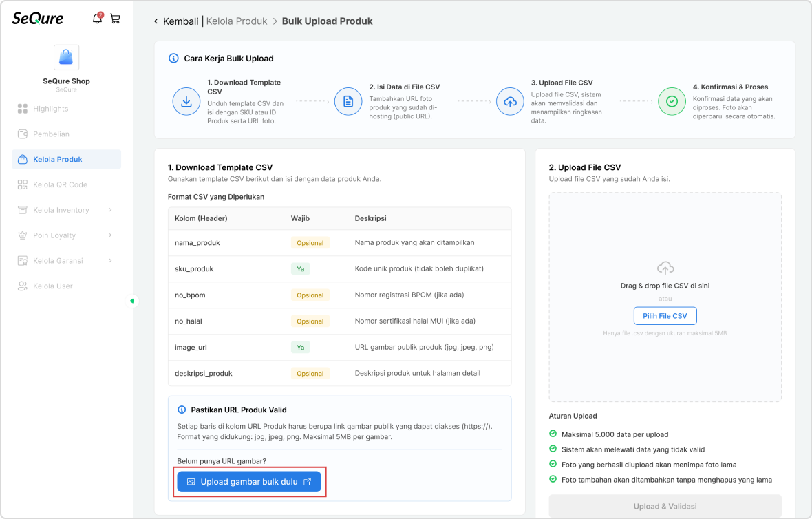Open the shopping cart icon
The height and width of the screenshot is (519, 812).
116,19
